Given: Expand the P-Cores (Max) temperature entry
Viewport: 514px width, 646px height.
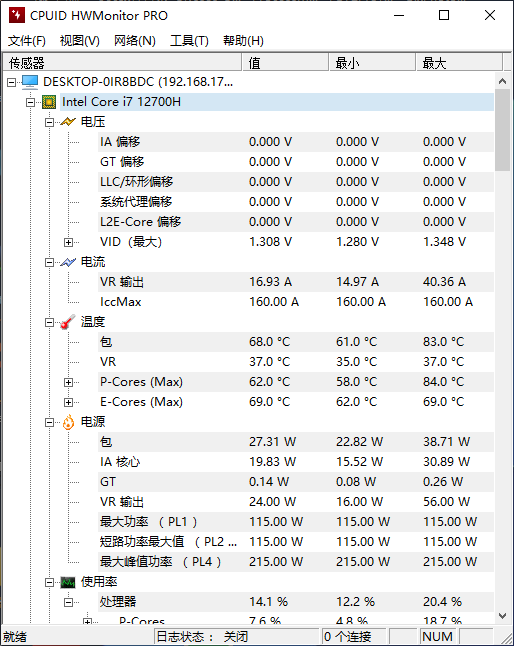Looking at the screenshot, I should tap(68, 382).
